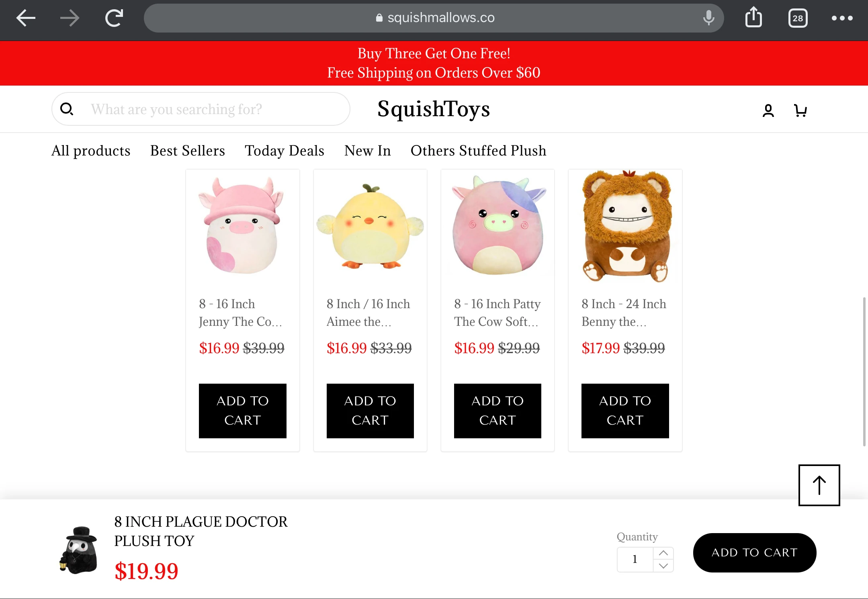Image resolution: width=868 pixels, height=599 pixels.
Task: Go back to the previous page
Action: point(26,18)
